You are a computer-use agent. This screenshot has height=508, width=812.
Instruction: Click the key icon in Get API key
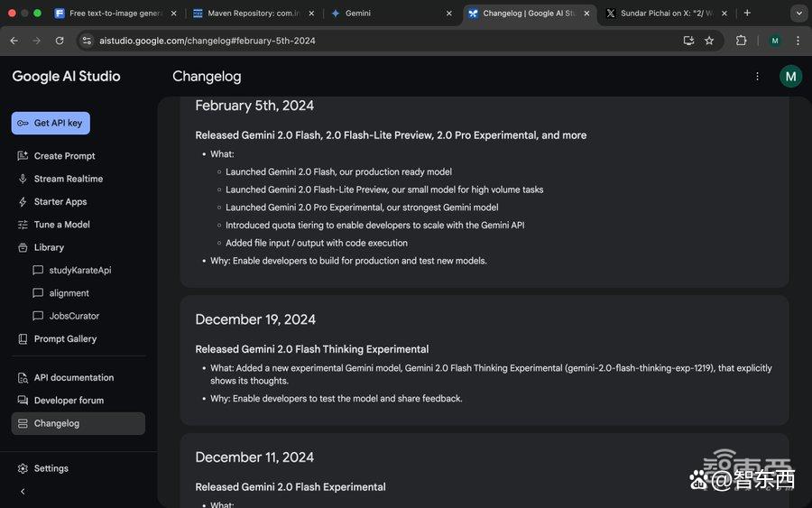coord(23,124)
